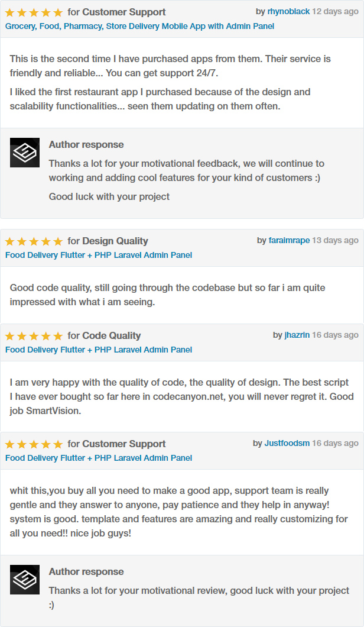Open Food Delivery Flutter link under Justfoodsm review
This screenshot has width=364, height=627.
99,458
